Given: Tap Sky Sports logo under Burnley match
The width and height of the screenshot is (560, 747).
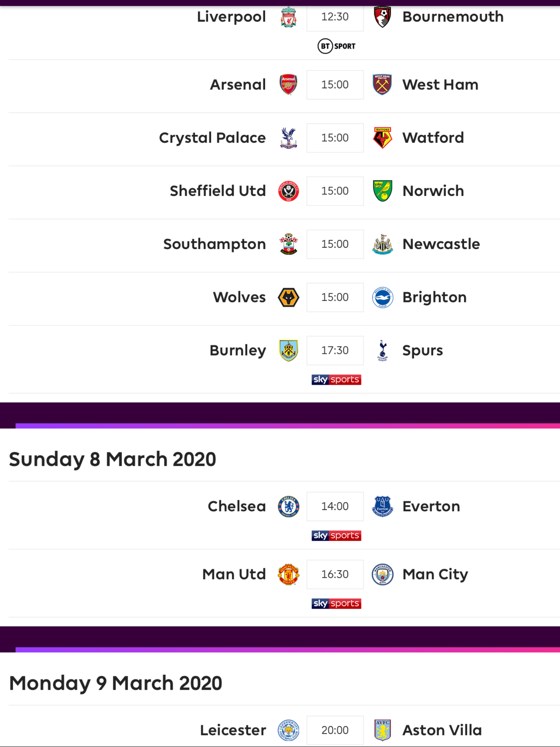Looking at the screenshot, I should click(336, 380).
